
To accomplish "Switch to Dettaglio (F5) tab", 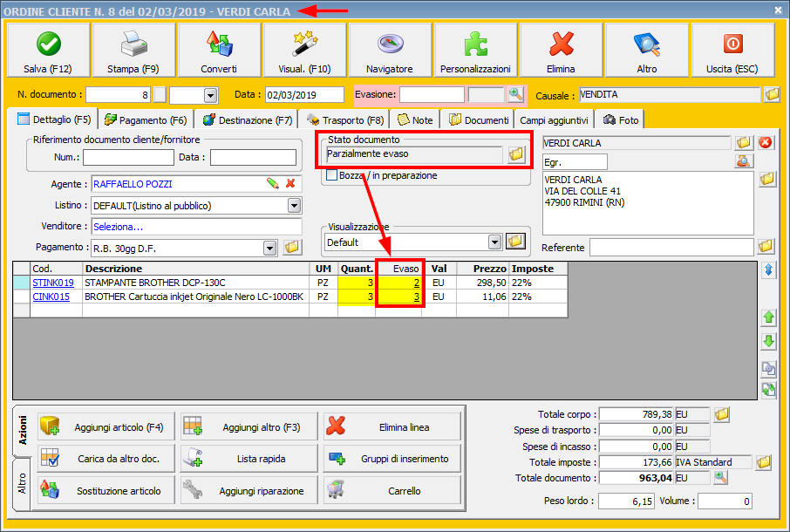I will [54, 119].
